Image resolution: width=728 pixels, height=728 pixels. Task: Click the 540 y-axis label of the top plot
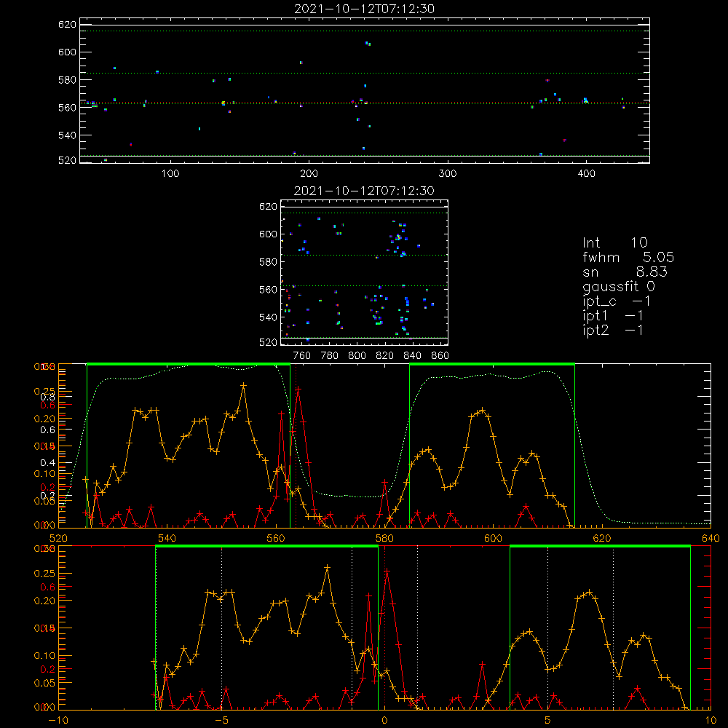pyautogui.click(x=67, y=135)
